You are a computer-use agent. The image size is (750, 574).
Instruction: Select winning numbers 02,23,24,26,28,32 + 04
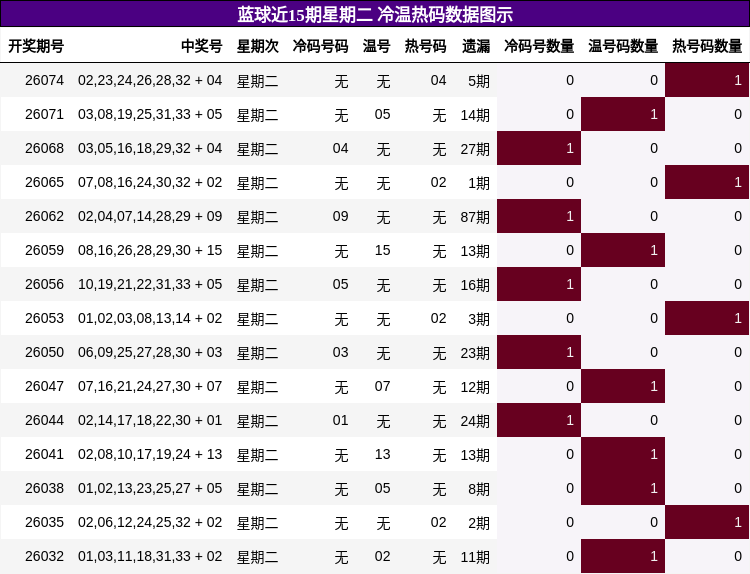click(150, 80)
